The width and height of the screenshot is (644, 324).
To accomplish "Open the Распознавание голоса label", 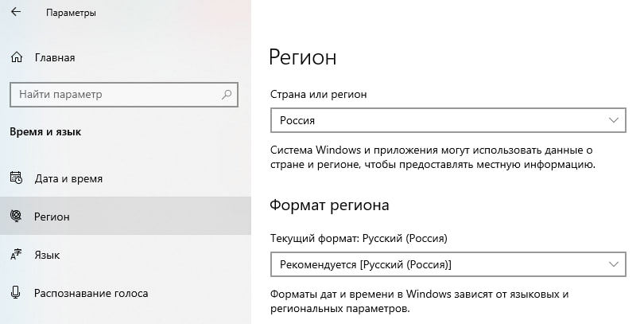I will [91, 293].
